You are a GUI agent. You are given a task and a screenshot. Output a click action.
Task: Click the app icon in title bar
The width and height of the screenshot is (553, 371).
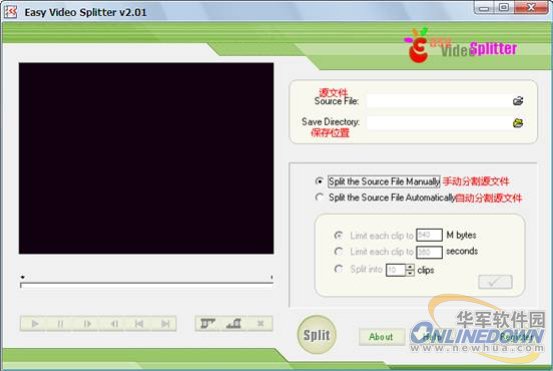point(11,12)
